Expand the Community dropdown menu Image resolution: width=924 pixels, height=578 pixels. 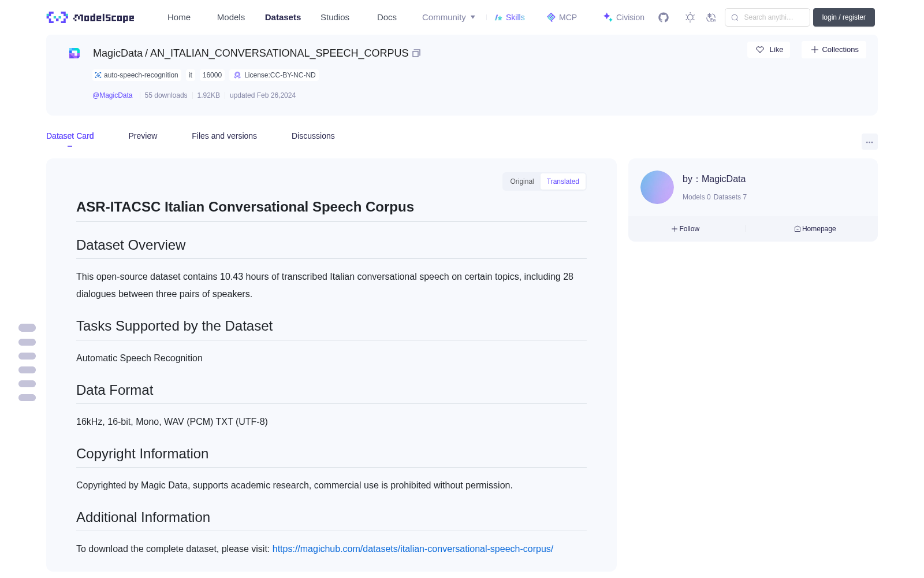tap(449, 17)
